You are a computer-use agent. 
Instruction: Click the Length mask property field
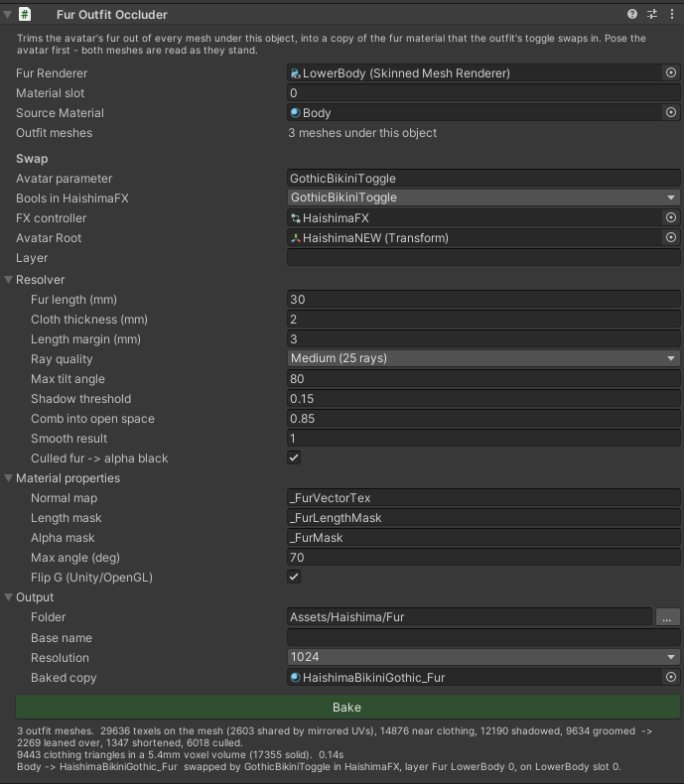pos(483,517)
